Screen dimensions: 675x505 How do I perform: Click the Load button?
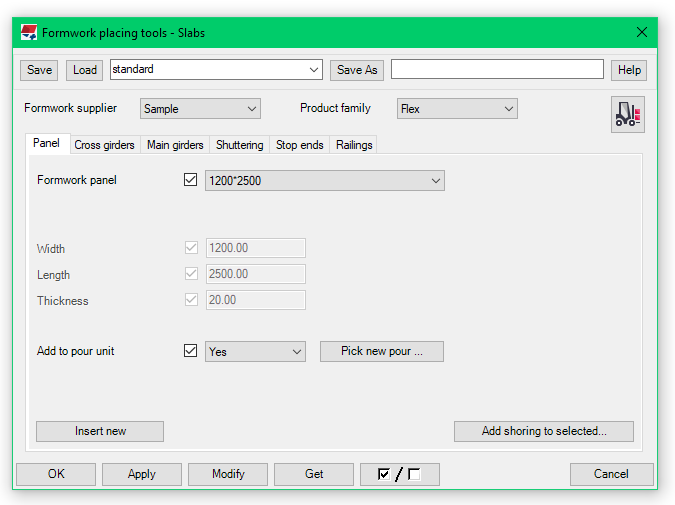click(x=84, y=70)
